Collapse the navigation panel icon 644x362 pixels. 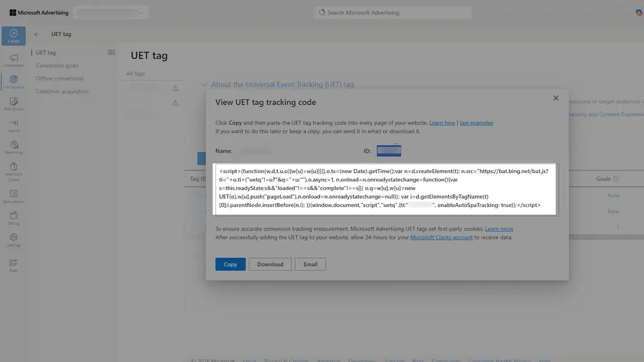click(111, 52)
